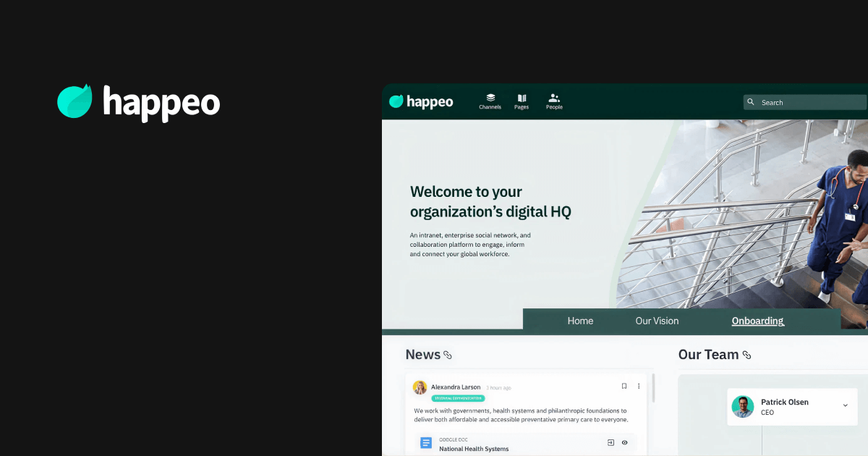Click 'Welcome to your organization's digital HQ' heading
The image size is (868, 456).
click(x=490, y=202)
